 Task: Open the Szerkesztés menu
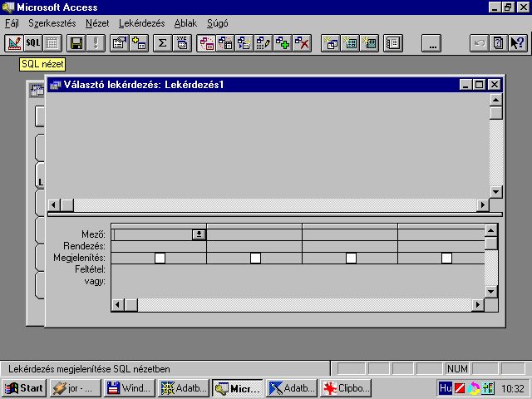pyautogui.click(x=52, y=23)
